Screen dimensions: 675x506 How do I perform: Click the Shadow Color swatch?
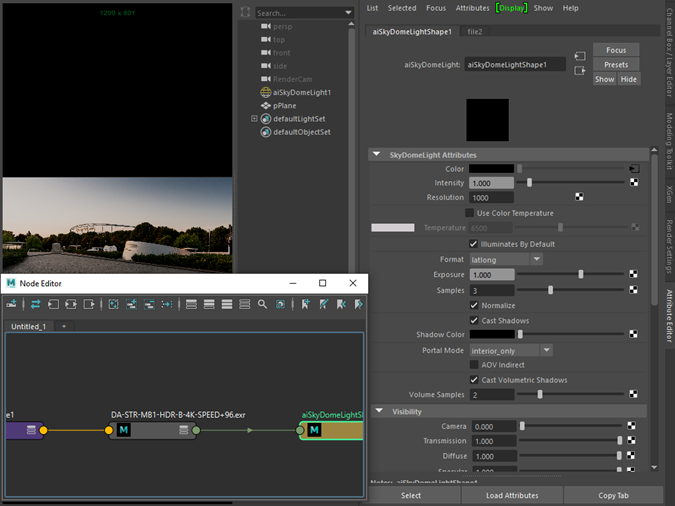492,334
